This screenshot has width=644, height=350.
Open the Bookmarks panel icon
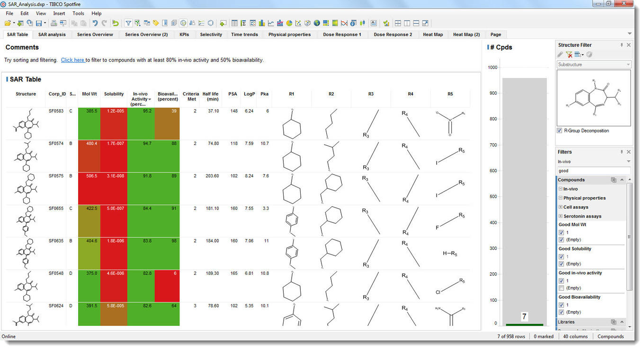click(165, 23)
